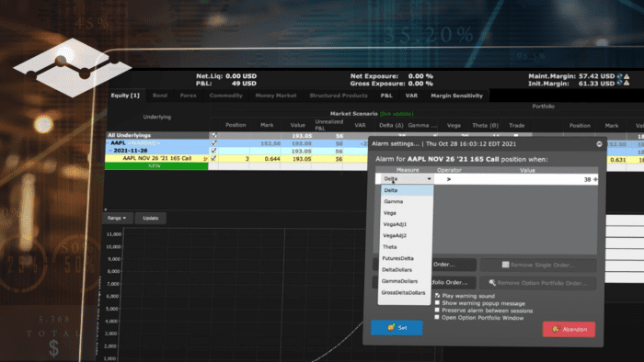644x362 pixels.
Task: Click the red Abandon button
Action: coord(569,329)
